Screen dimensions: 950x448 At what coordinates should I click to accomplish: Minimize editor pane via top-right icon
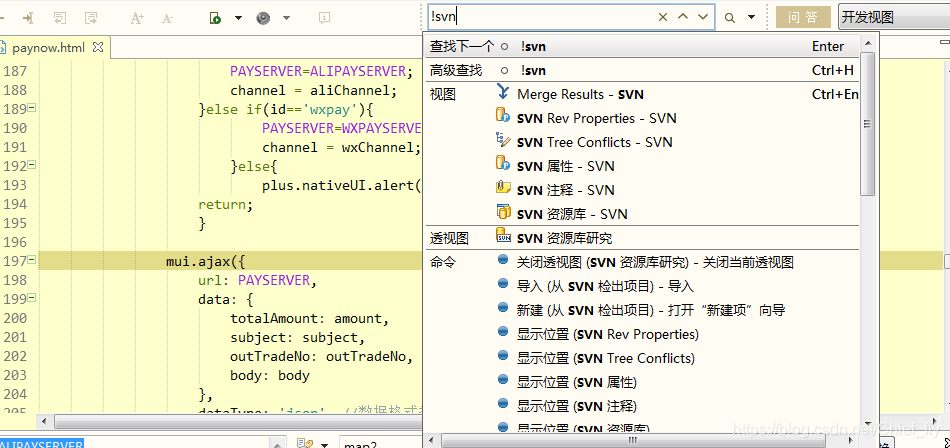coord(945,42)
